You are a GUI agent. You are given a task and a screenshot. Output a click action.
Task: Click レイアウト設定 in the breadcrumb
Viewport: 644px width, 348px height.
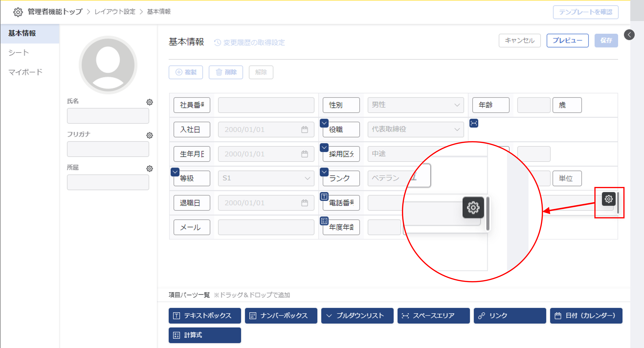pos(115,12)
